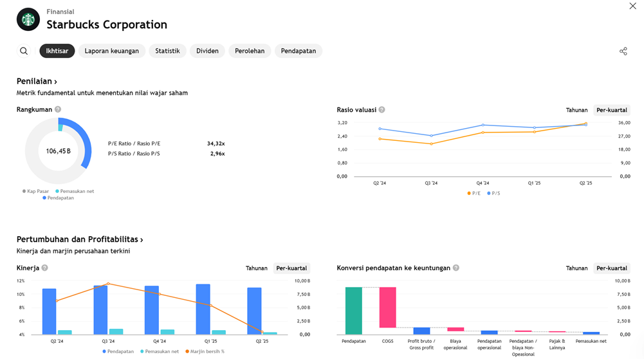
Task: Toggle P/E legend in Rasio valuasi
Action: point(474,193)
